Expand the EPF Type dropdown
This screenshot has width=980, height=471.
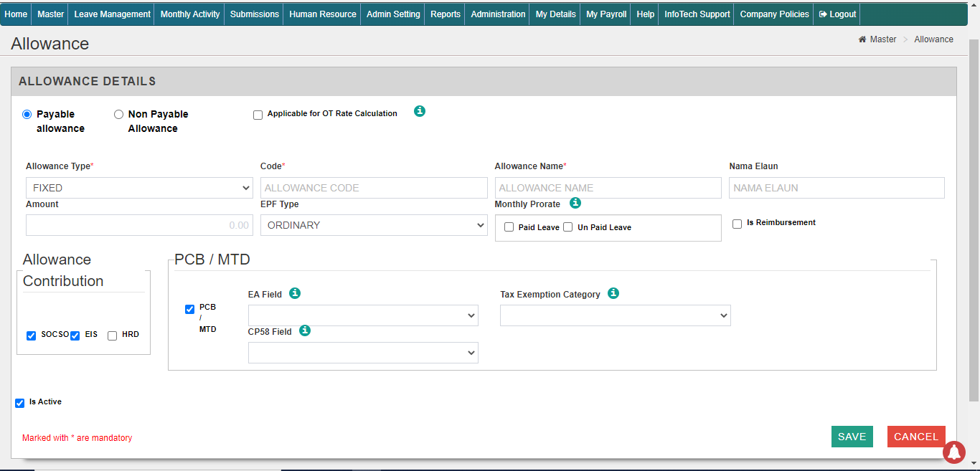[x=373, y=225]
